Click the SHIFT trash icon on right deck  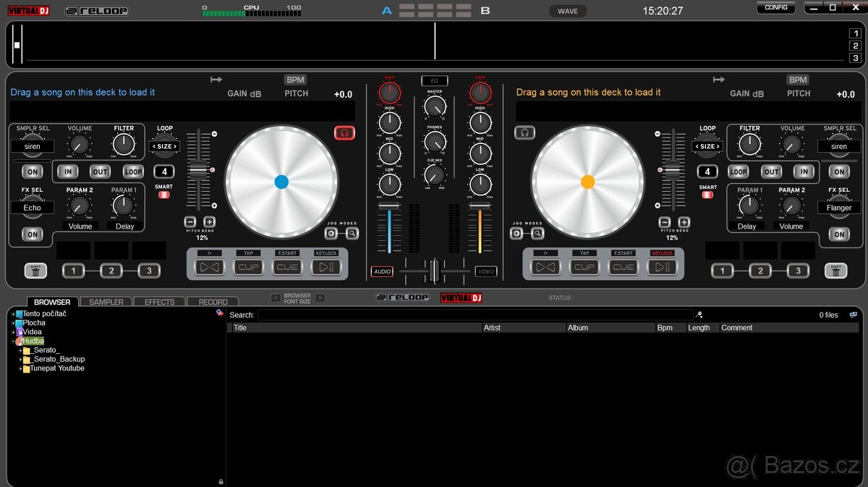click(x=836, y=271)
